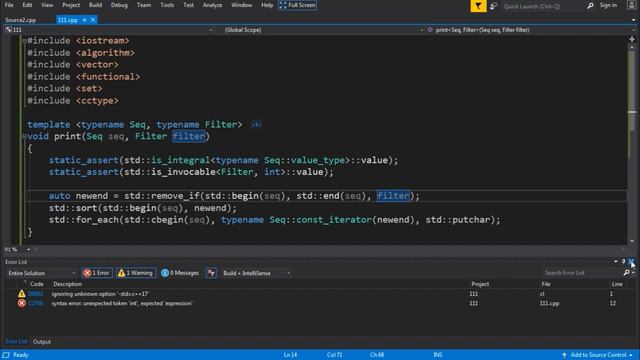
Task: Pin the 111.cpp tab
Action: (x=84, y=20)
